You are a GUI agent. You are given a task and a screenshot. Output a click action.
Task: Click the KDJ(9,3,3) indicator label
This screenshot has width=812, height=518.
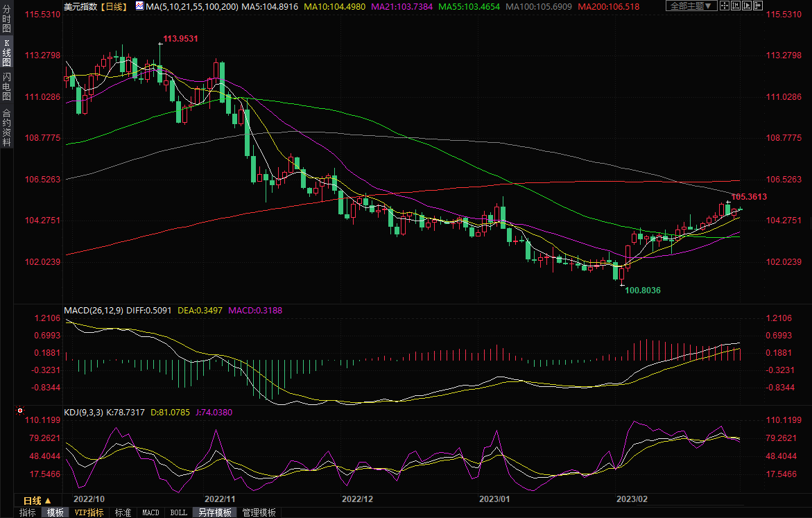84,413
